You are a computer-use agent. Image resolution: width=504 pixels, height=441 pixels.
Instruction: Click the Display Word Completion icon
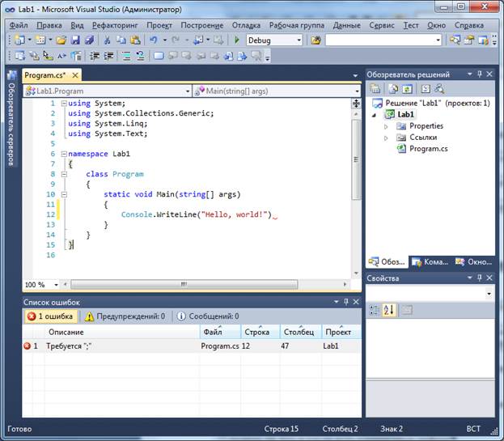click(61, 56)
